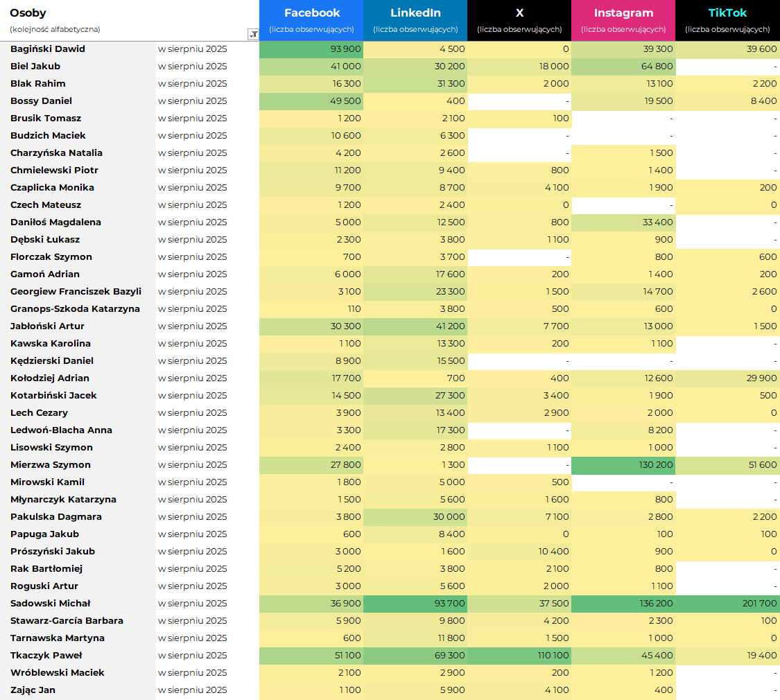Image resolution: width=780 pixels, height=700 pixels.
Task: Select the name cell Stawarz-García Barbara
Action: (67, 621)
